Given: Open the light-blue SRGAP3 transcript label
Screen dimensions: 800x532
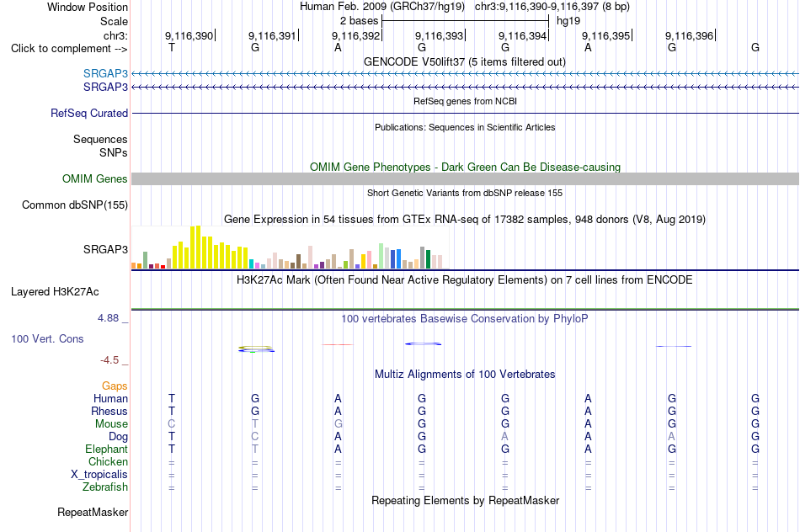Looking at the screenshot, I should 105,73.
